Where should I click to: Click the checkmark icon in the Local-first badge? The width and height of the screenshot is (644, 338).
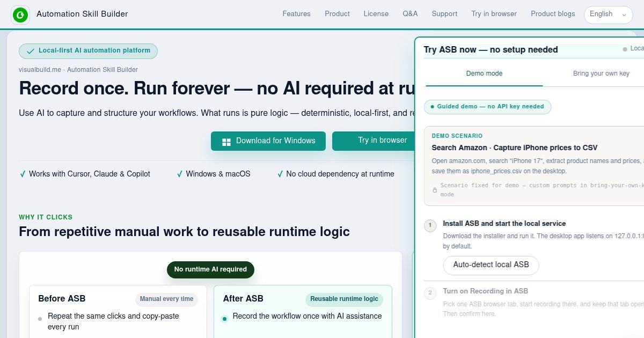click(31, 51)
